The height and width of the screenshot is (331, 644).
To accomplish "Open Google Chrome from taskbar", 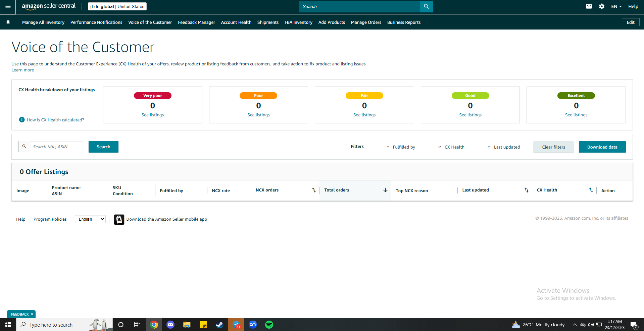I will (154, 325).
